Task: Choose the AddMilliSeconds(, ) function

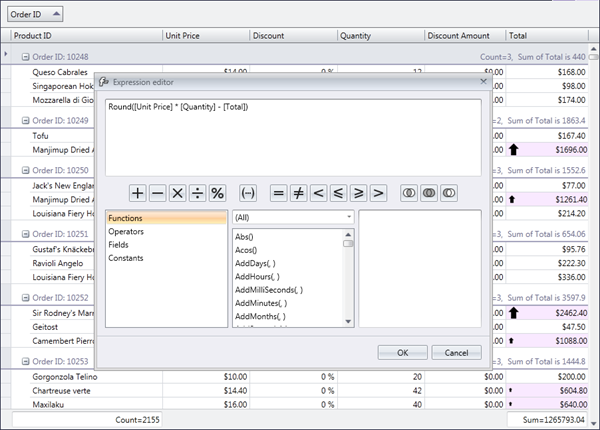Action: (x=269, y=290)
